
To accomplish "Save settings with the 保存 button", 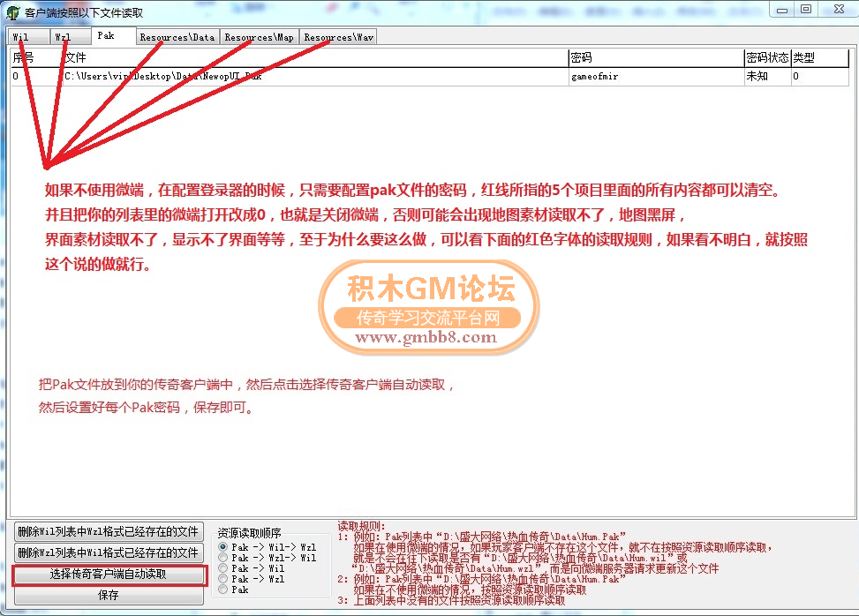I will tap(109, 595).
